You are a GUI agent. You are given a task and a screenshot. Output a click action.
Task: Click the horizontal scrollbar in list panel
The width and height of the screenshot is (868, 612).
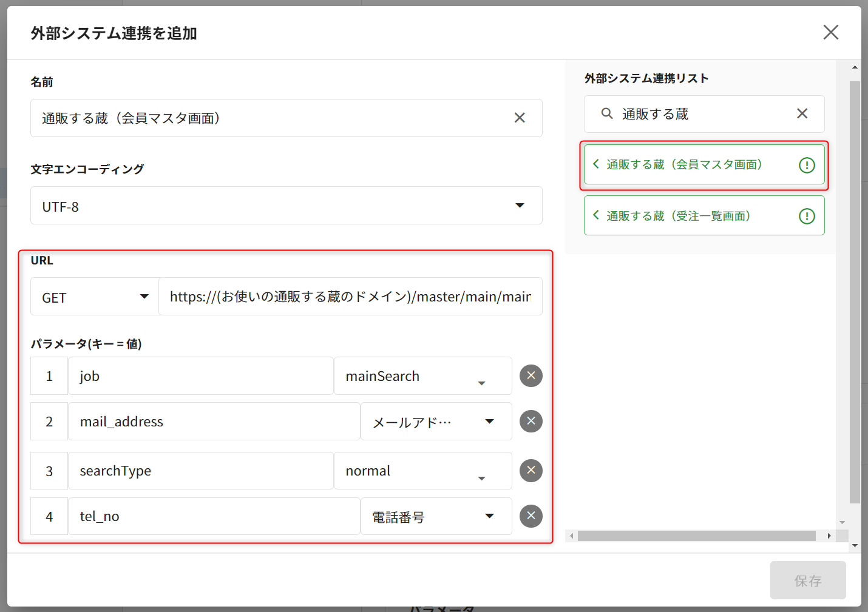tap(696, 536)
